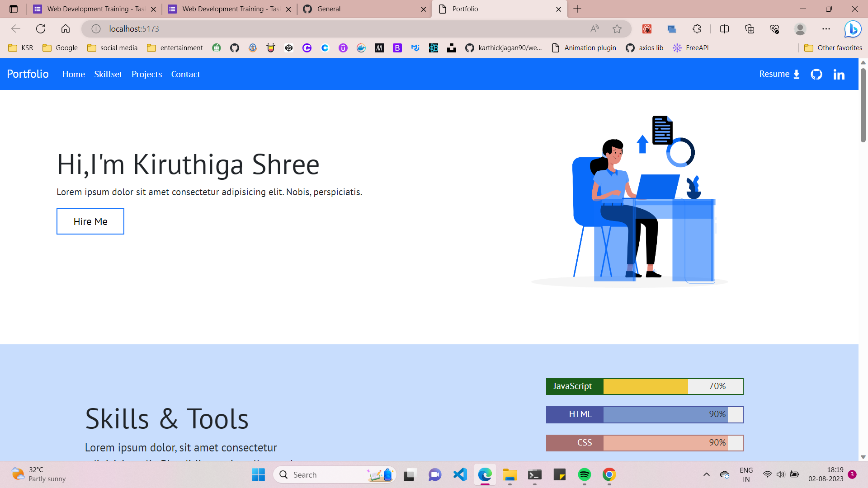Mute the system volume in the tray
868x488 pixels.
[781, 475]
